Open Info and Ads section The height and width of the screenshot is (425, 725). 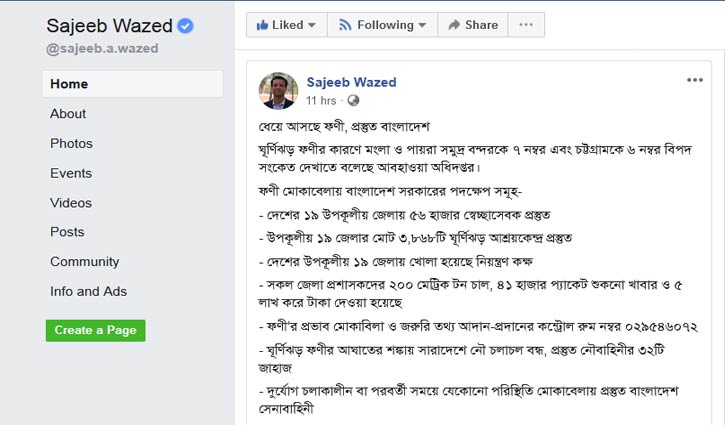(x=88, y=292)
